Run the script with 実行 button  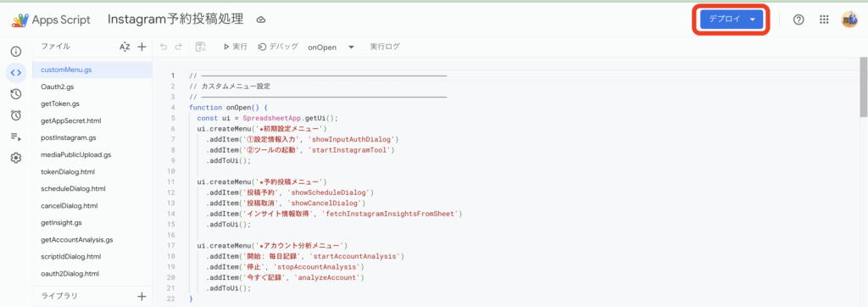point(236,47)
